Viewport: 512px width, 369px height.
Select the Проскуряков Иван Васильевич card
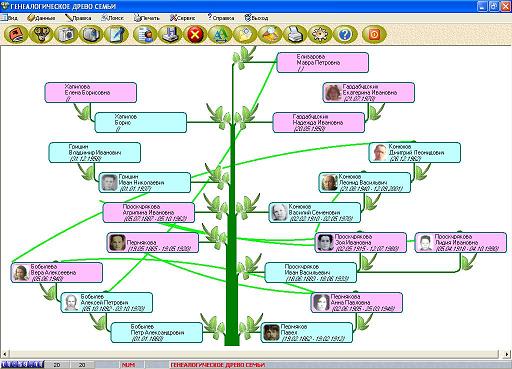click(x=311, y=272)
